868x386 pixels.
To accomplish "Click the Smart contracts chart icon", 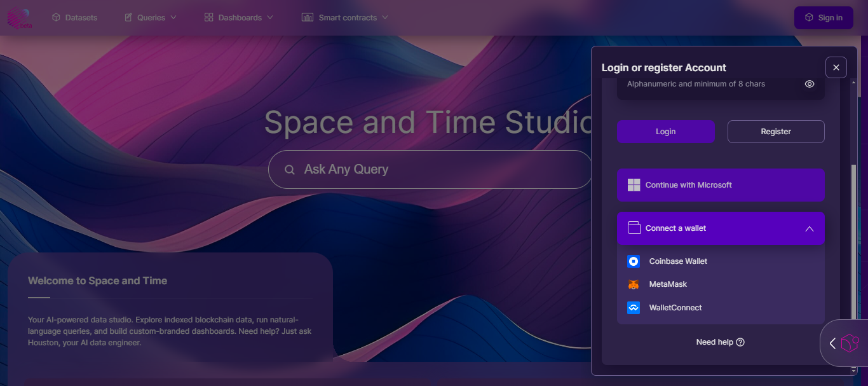I will [x=308, y=18].
